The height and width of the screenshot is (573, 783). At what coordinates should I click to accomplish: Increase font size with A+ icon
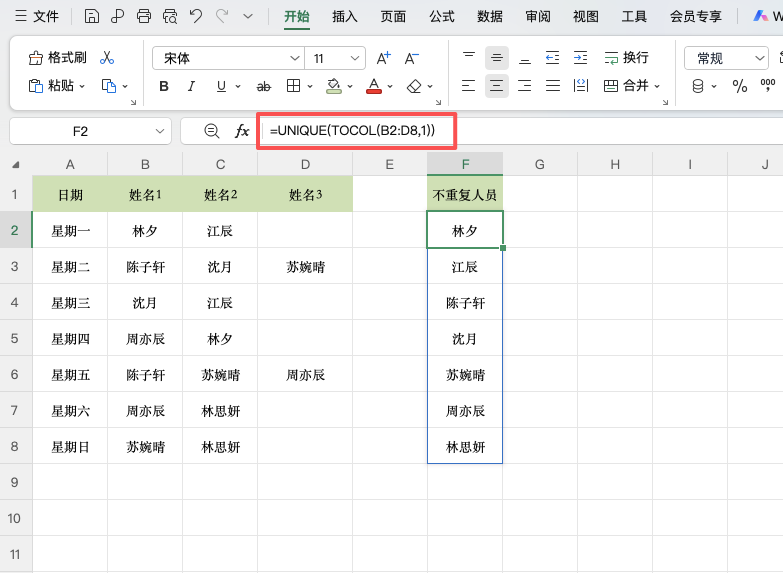pyautogui.click(x=383, y=58)
